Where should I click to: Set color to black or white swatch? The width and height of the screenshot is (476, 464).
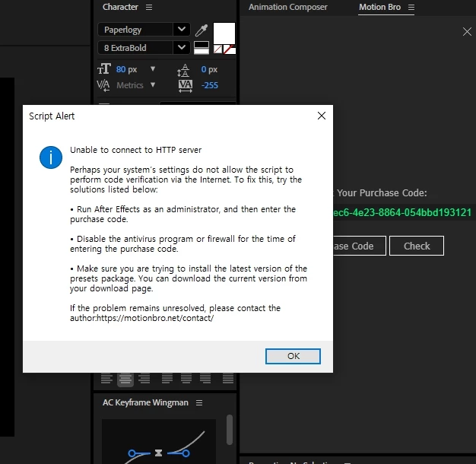(x=202, y=48)
